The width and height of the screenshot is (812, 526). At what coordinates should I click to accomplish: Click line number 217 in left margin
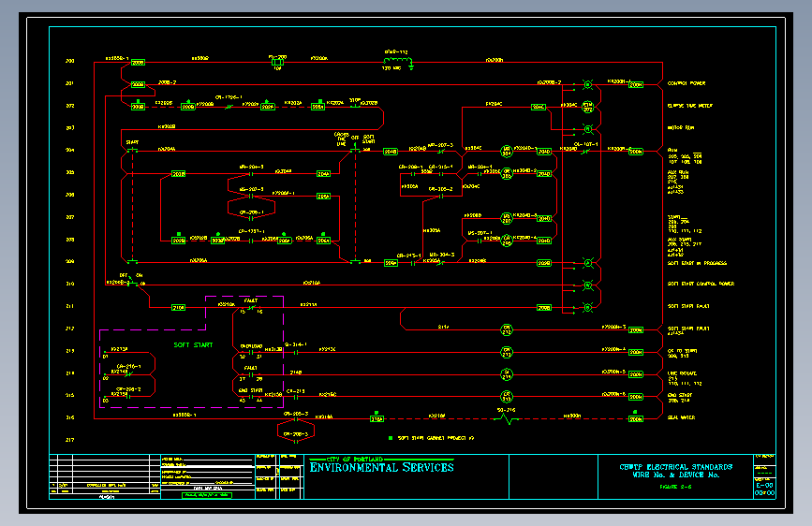click(x=70, y=440)
